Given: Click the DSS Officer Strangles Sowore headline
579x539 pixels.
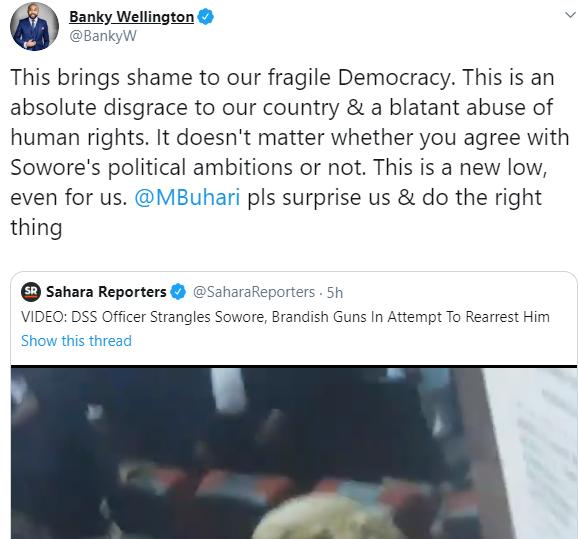Looking at the screenshot, I should click(285, 317).
